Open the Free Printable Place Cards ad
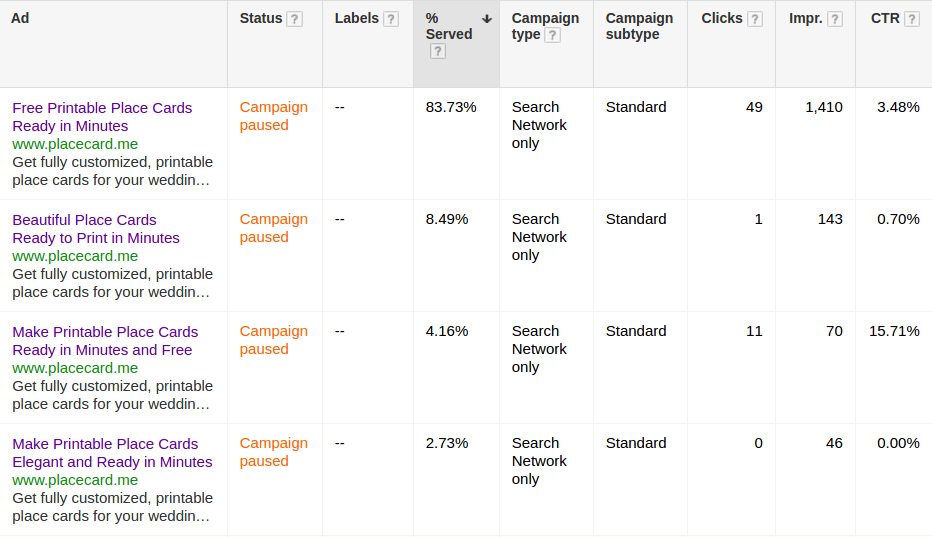This screenshot has height=537, width=932. click(x=102, y=108)
